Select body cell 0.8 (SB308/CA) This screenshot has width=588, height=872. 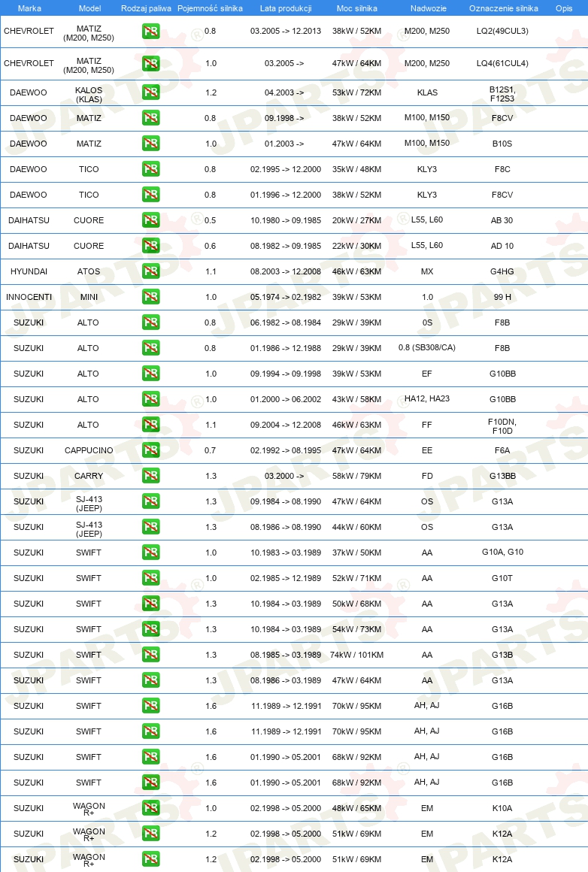coord(426,347)
